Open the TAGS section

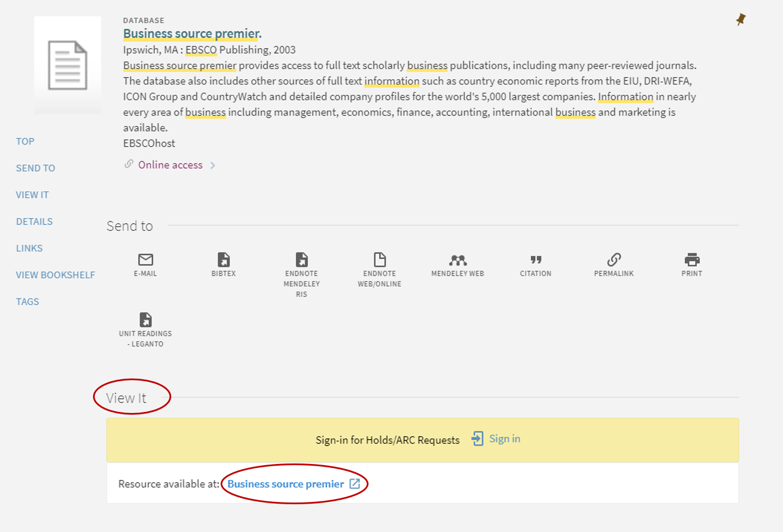[27, 301]
